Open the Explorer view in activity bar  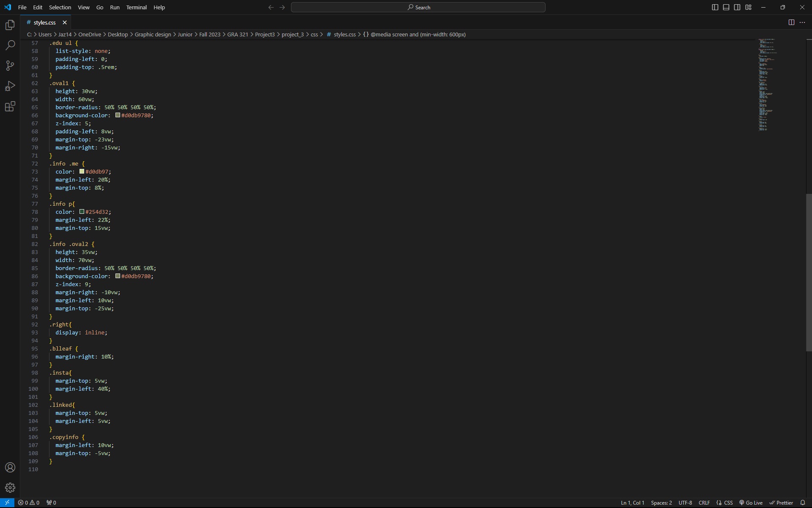pyautogui.click(x=10, y=25)
